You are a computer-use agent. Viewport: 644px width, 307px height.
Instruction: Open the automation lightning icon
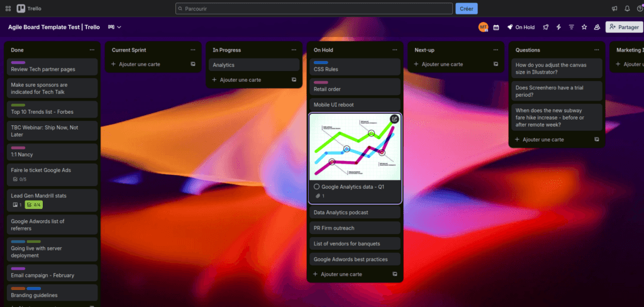click(x=558, y=27)
